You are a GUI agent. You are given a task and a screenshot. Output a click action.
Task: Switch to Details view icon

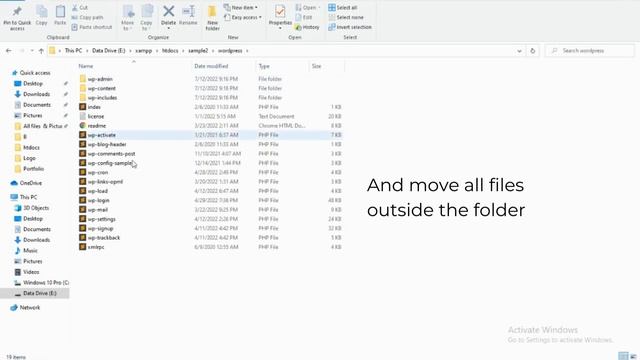[x=623, y=356]
